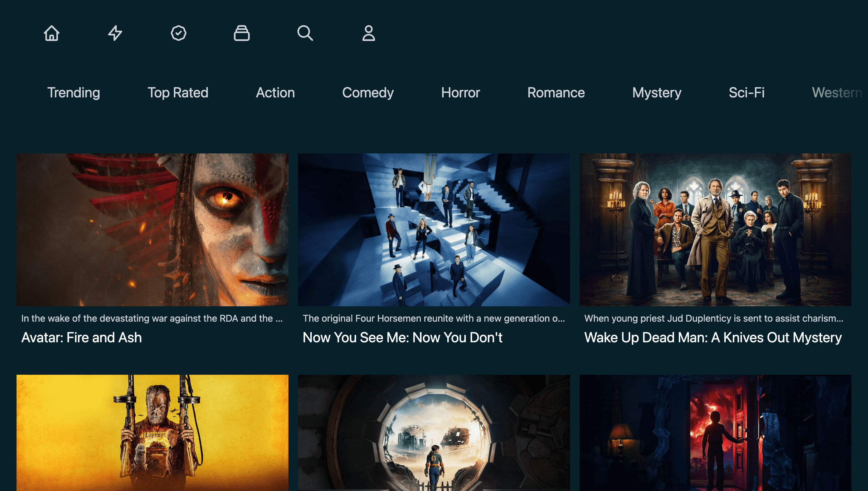Open the library icon in top navigation
This screenshot has height=491, width=868.
(242, 33)
